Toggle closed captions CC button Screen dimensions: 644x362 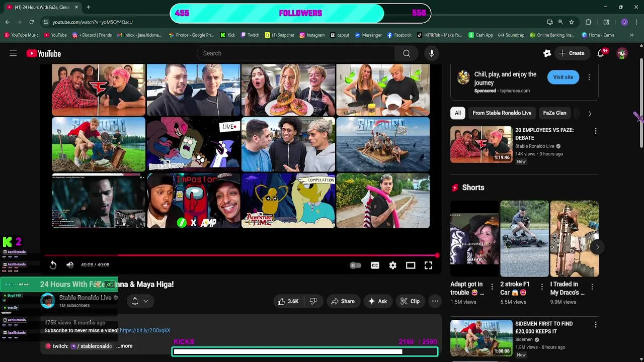(375, 265)
